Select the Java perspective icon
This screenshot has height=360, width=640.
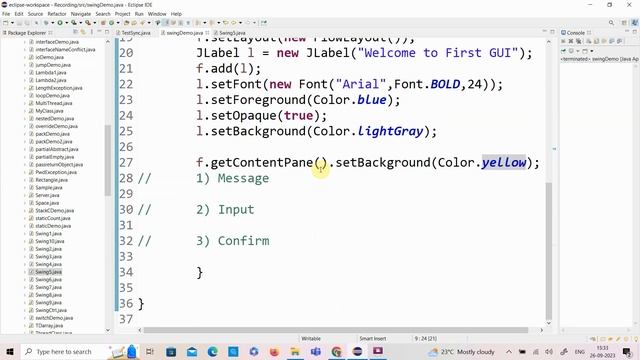(x=635, y=23)
